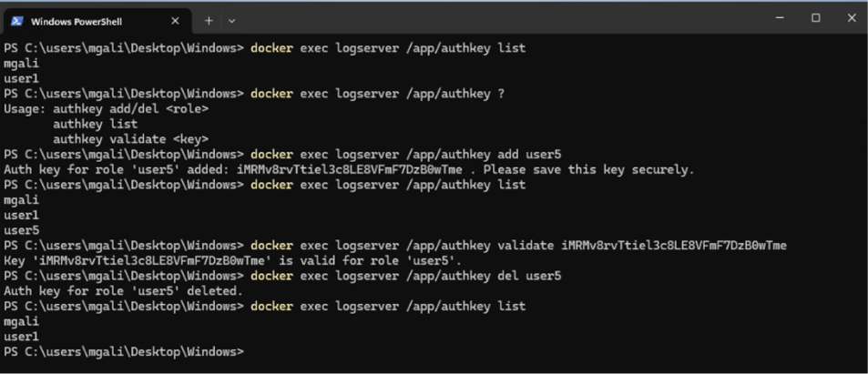The height and width of the screenshot is (374, 868).
Task: Click the 'authkey del user5' command line
Action: point(283,276)
